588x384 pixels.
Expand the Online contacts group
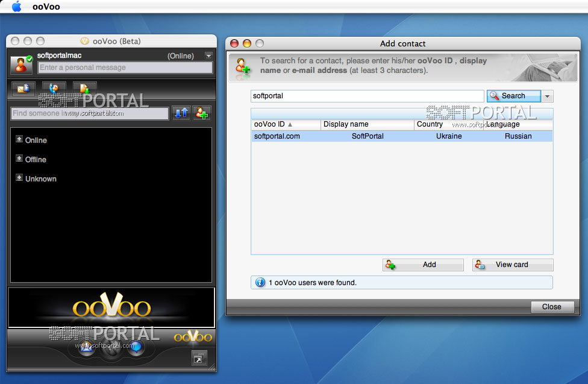click(19, 139)
